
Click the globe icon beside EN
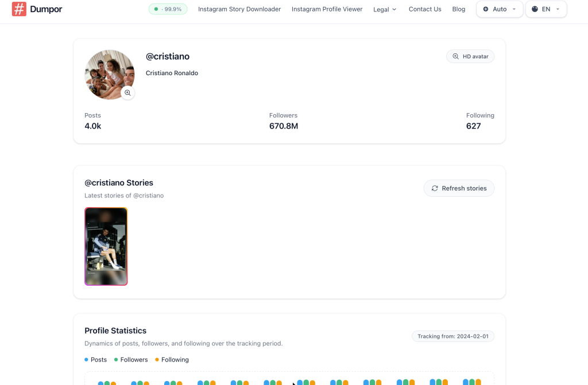(535, 9)
